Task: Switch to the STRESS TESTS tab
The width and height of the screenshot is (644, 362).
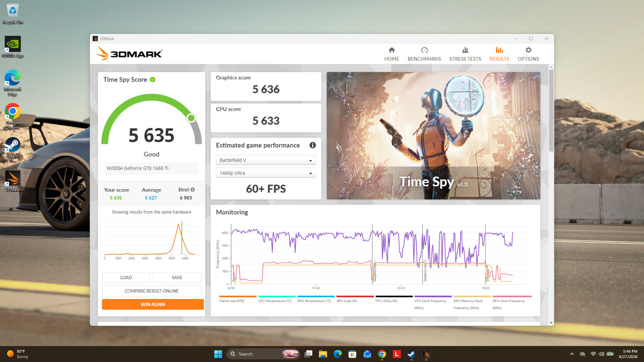Action: point(465,54)
